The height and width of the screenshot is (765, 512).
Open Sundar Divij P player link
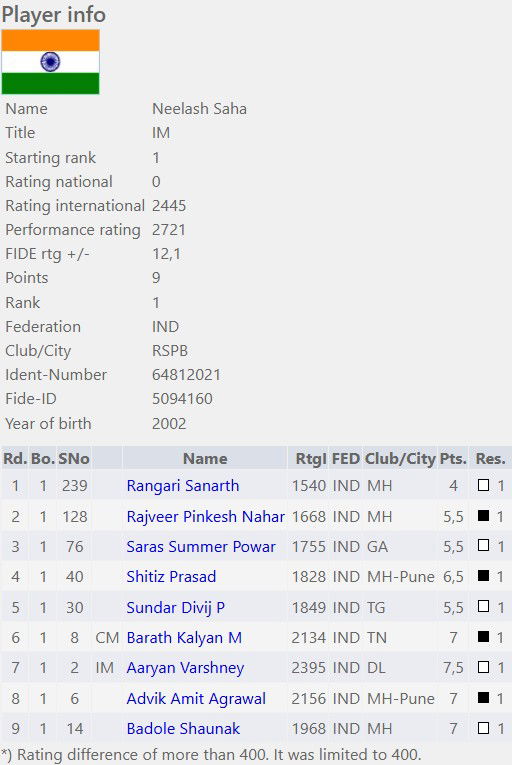176,607
